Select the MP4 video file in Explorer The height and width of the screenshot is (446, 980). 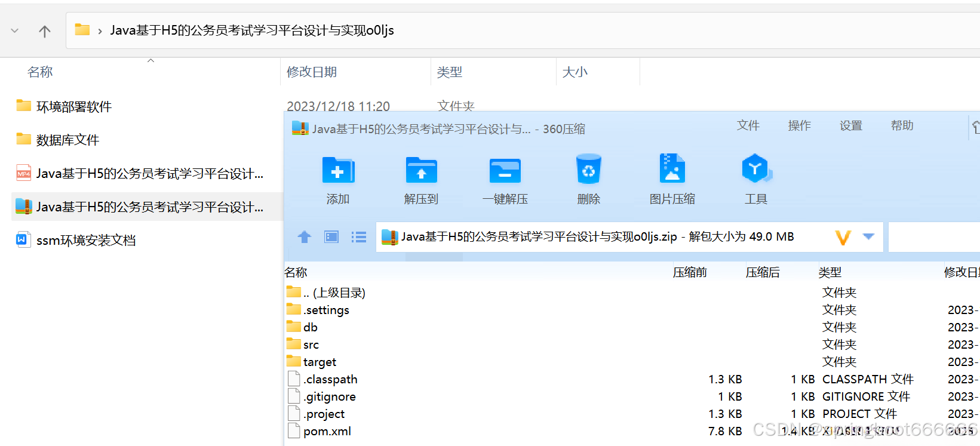click(149, 173)
